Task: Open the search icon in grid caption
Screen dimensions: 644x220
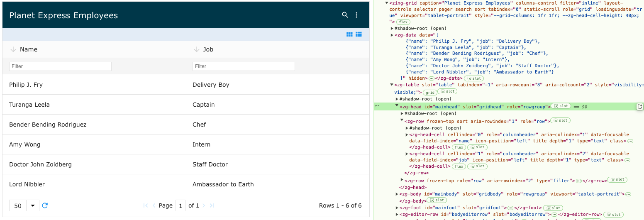Action: click(345, 15)
